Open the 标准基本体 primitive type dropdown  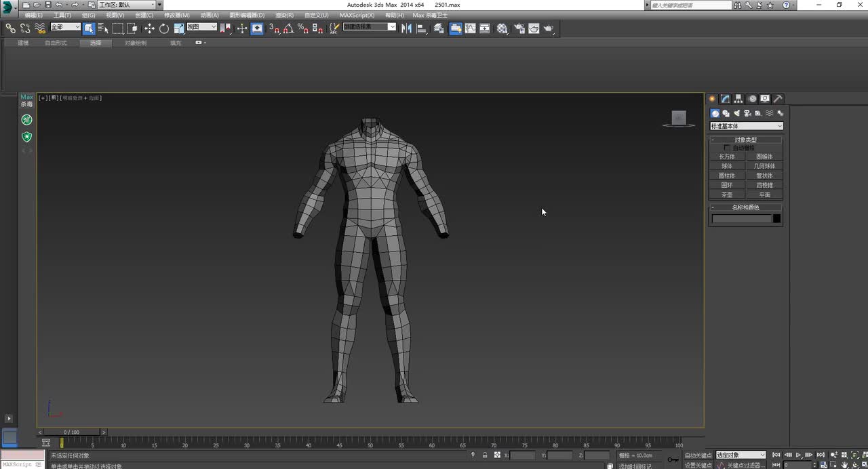pyautogui.click(x=746, y=126)
